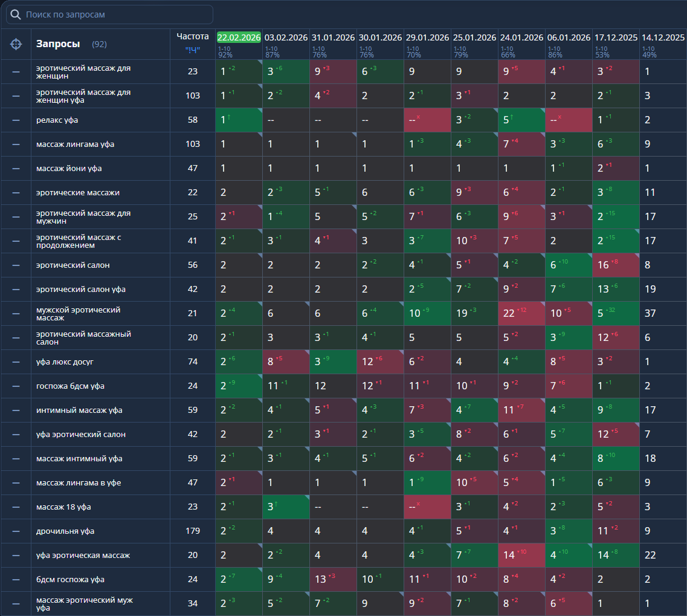Click inside the 'Поиск по запросам' search field
This screenshot has width=687, height=616.
pyautogui.click(x=109, y=15)
